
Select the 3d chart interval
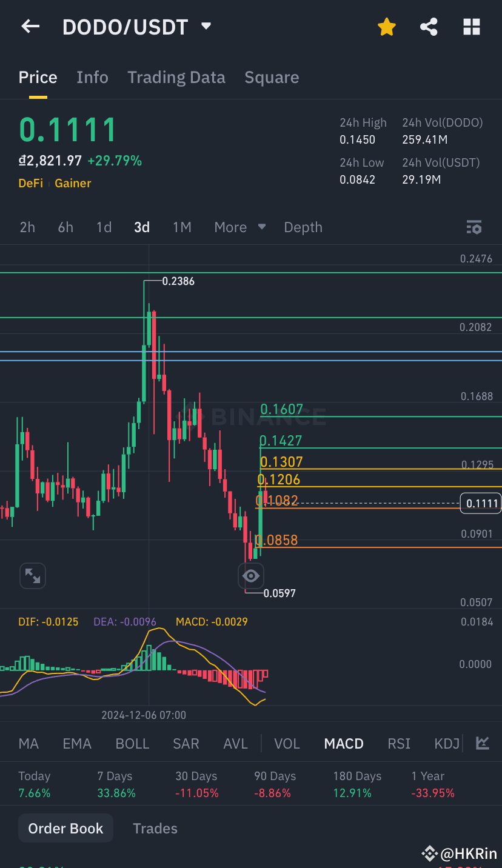pos(142,227)
